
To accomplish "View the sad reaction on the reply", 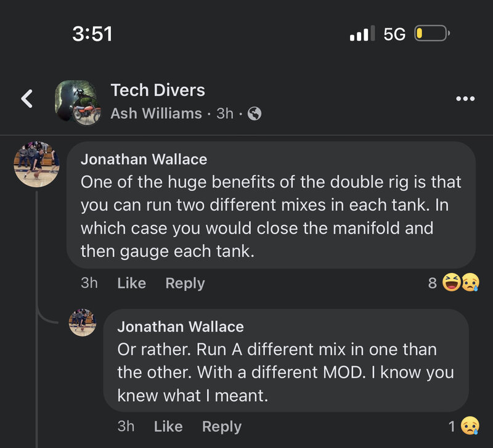I will 470,426.
